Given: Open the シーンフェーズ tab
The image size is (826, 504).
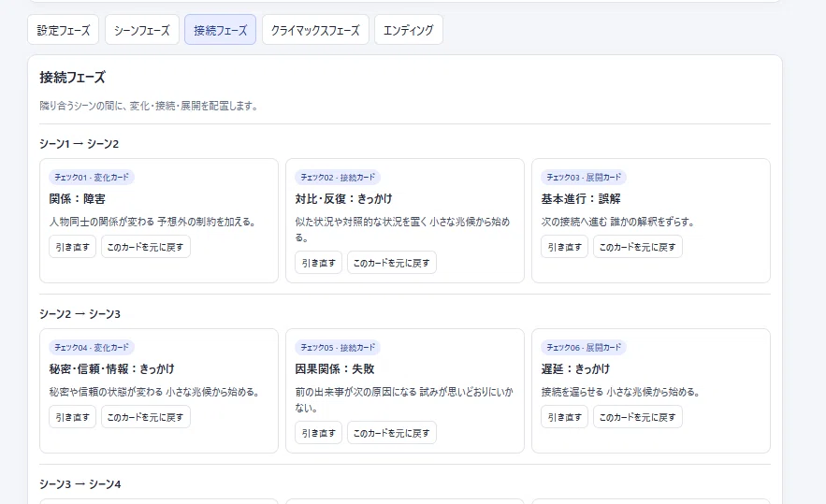Looking at the screenshot, I should click(x=142, y=30).
